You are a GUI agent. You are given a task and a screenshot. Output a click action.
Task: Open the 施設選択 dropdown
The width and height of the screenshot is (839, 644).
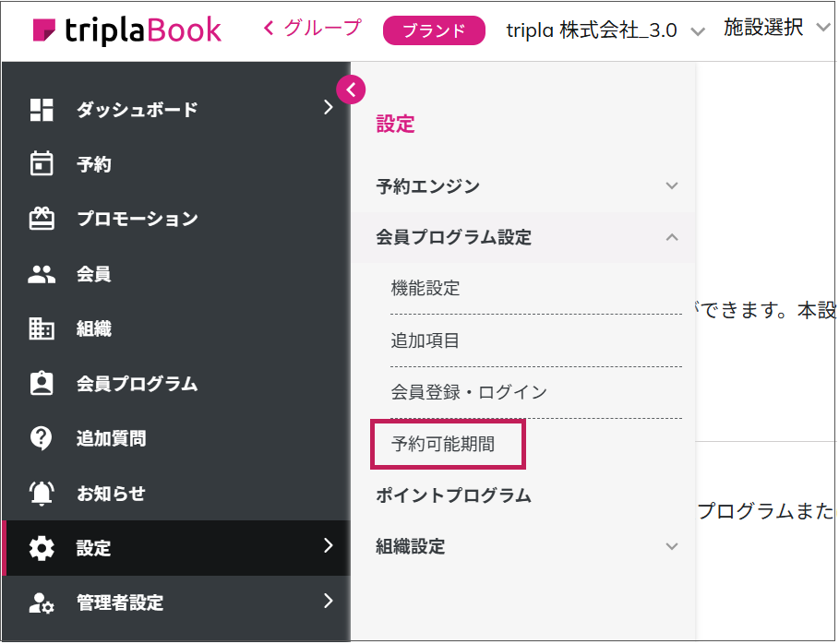click(776, 28)
